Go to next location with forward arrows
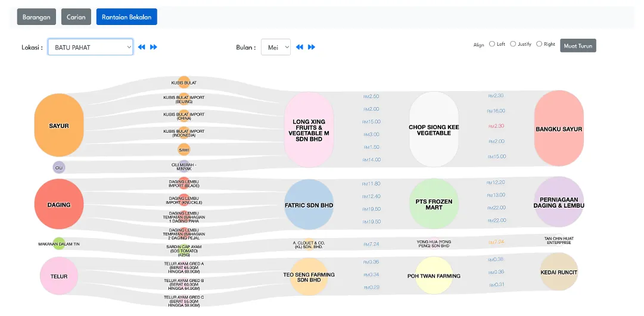The height and width of the screenshot is (316, 644). pyautogui.click(x=154, y=47)
